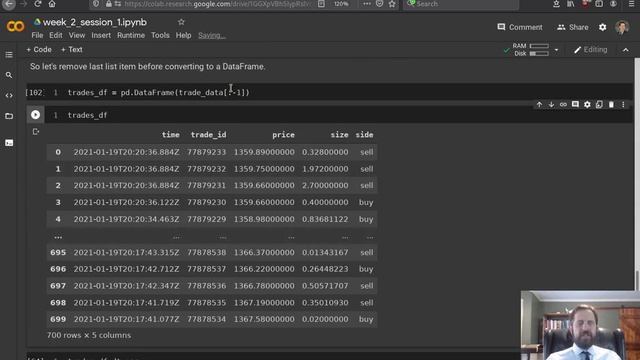
Task: Open terminal icon in left sidebar
Action: tap(9, 143)
